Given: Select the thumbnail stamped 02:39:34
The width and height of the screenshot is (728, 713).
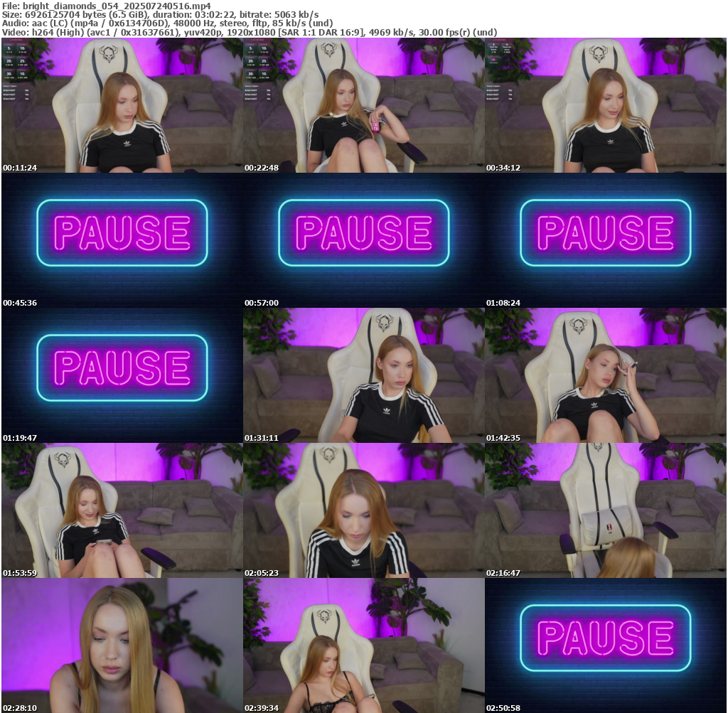Looking at the screenshot, I should [363, 645].
